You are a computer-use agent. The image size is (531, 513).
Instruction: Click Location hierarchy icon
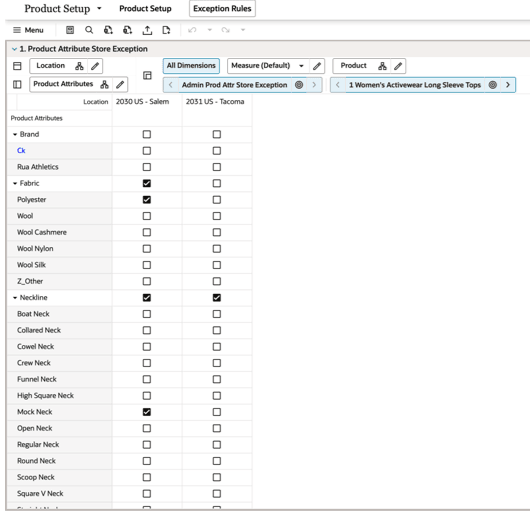pyautogui.click(x=79, y=66)
